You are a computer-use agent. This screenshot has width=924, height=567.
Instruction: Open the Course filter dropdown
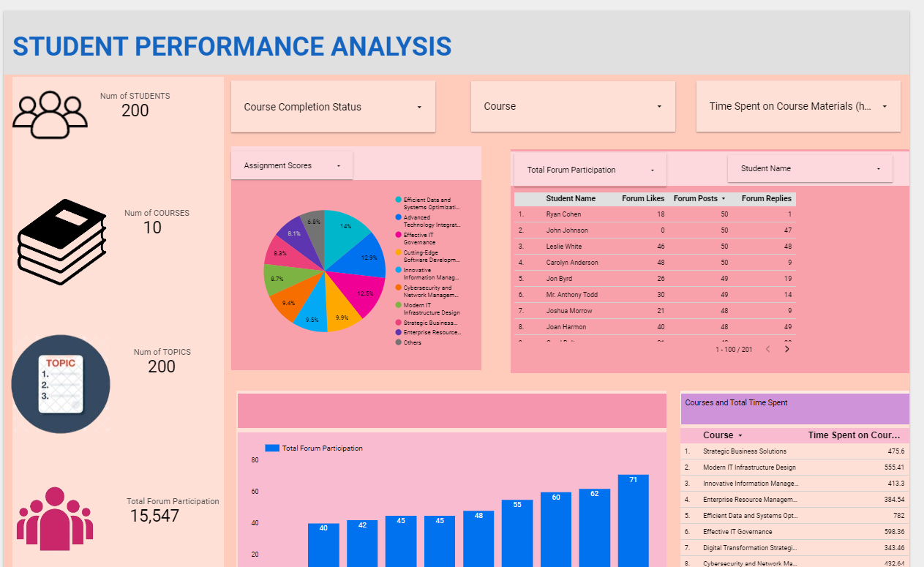click(x=573, y=106)
